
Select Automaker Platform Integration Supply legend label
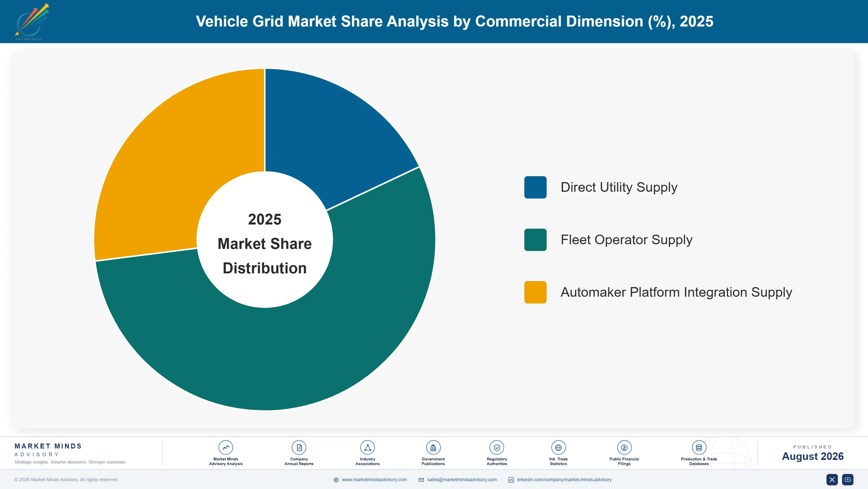(x=676, y=292)
